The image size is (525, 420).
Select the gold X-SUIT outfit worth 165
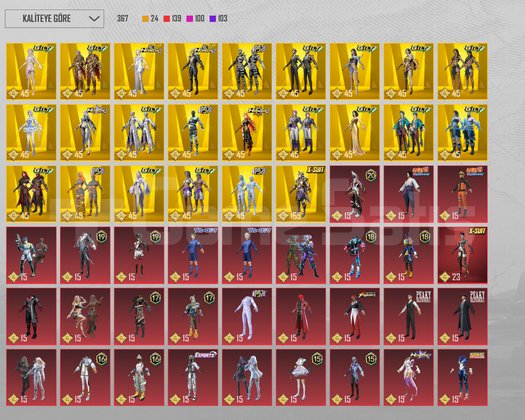pyautogui.click(x=300, y=194)
